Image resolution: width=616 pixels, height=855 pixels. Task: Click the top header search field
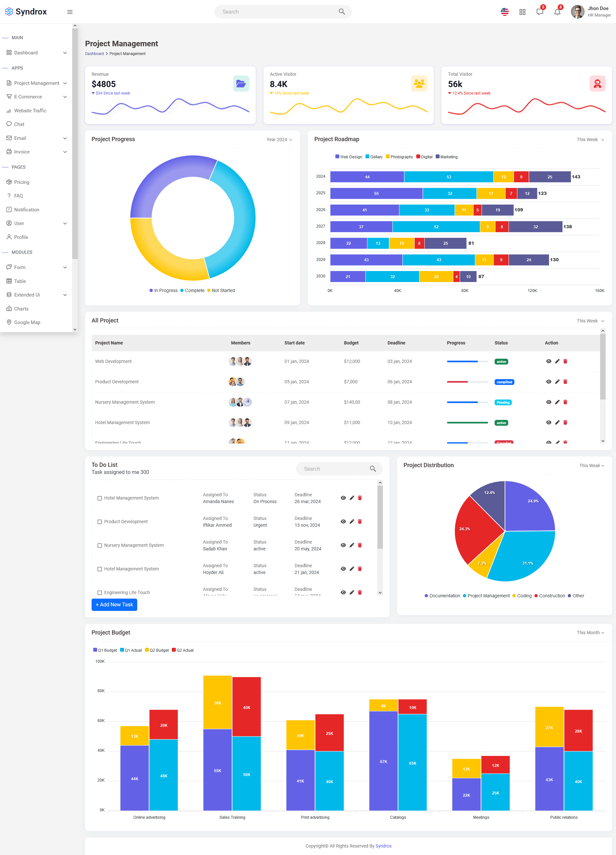pos(283,12)
